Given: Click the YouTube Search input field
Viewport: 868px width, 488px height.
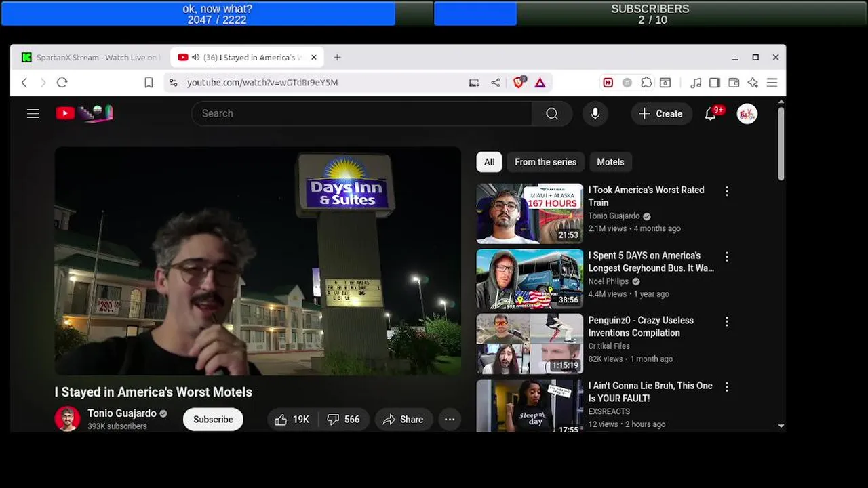Looking at the screenshot, I should click(x=362, y=113).
